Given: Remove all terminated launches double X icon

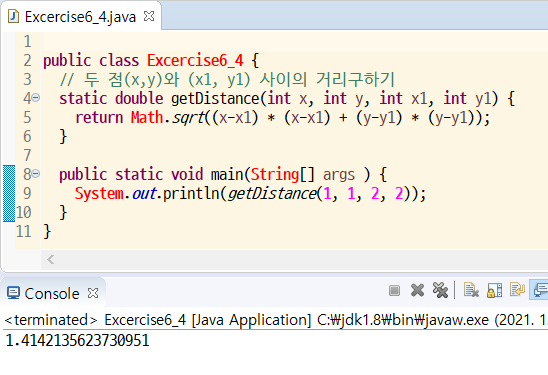Looking at the screenshot, I should point(440,290).
